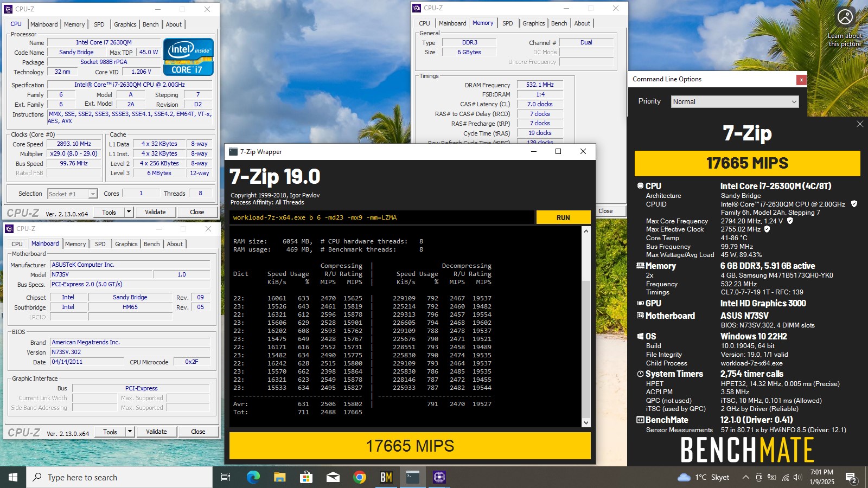Click the yellow 17665 MIPS bar in the 7-Zip Wrapper
The image size is (868, 488).
410,446
